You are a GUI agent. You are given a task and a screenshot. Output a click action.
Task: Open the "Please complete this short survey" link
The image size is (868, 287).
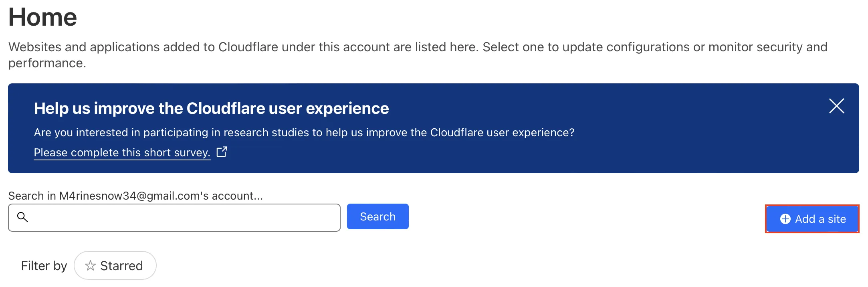point(122,153)
